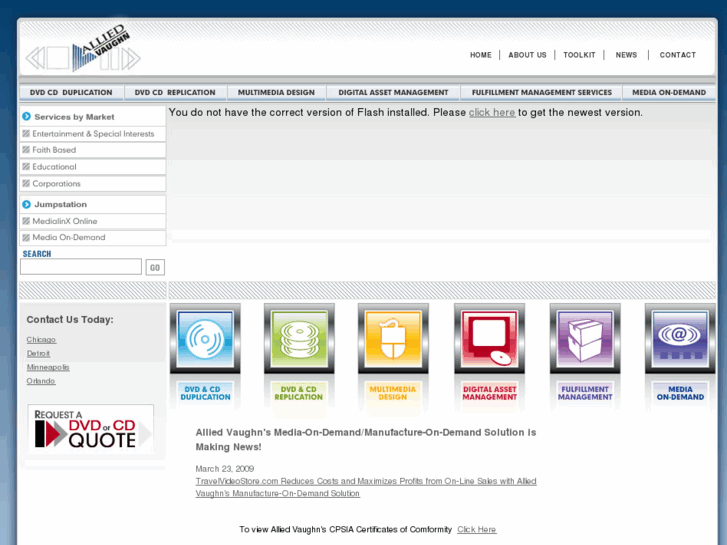The width and height of the screenshot is (727, 545).
Task: Click the hatched bullet beside Faith Based
Action: [26, 150]
